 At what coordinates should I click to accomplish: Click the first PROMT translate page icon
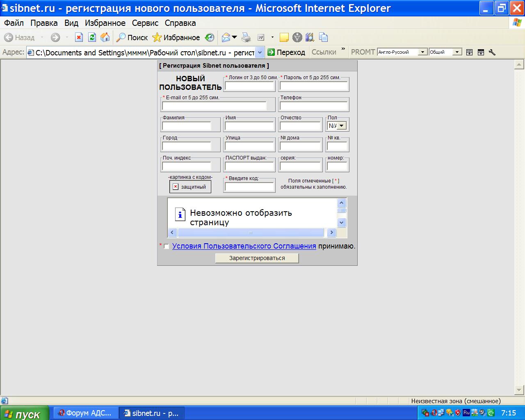pos(470,52)
